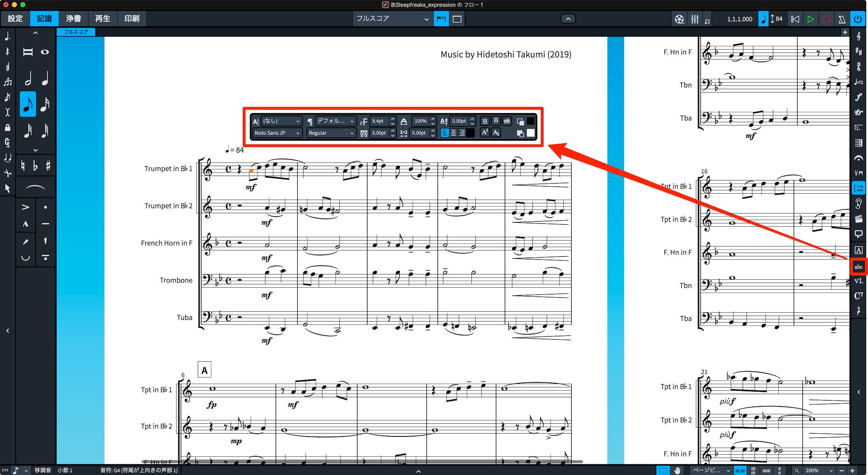Open the ornaments trill panel
868x475 pixels.
[x=858, y=113]
